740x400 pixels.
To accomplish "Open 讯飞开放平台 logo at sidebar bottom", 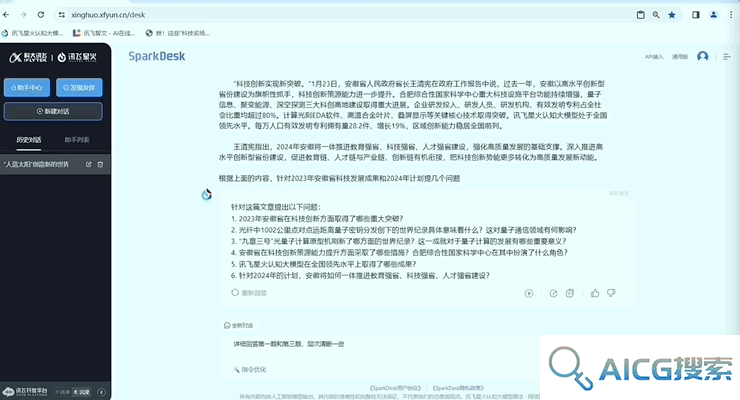I will tap(25, 392).
